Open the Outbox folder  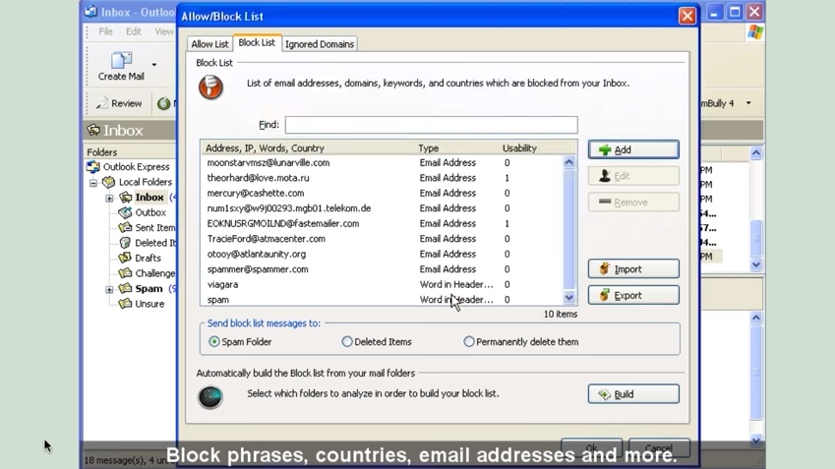[150, 212]
